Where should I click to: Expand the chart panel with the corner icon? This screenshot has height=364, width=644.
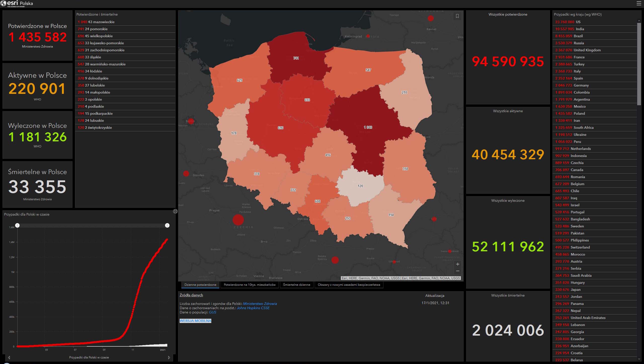(x=175, y=211)
